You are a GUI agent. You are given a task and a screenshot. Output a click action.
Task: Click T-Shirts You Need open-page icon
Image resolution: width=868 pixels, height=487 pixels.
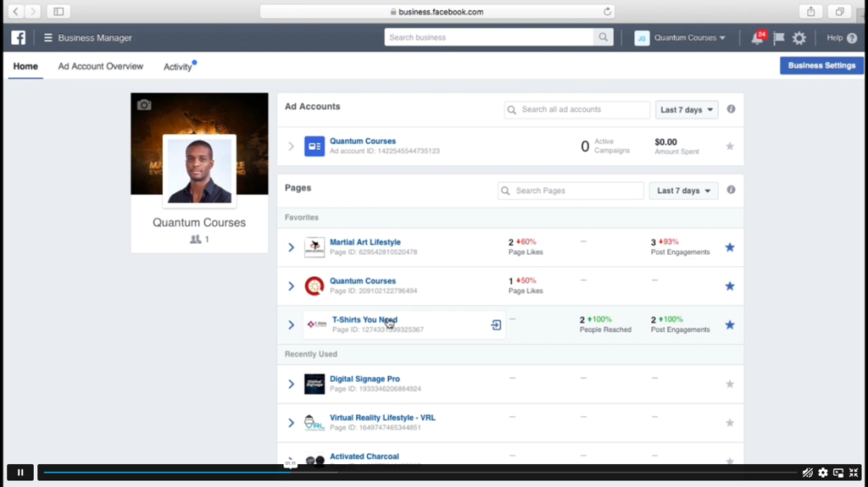tap(496, 325)
